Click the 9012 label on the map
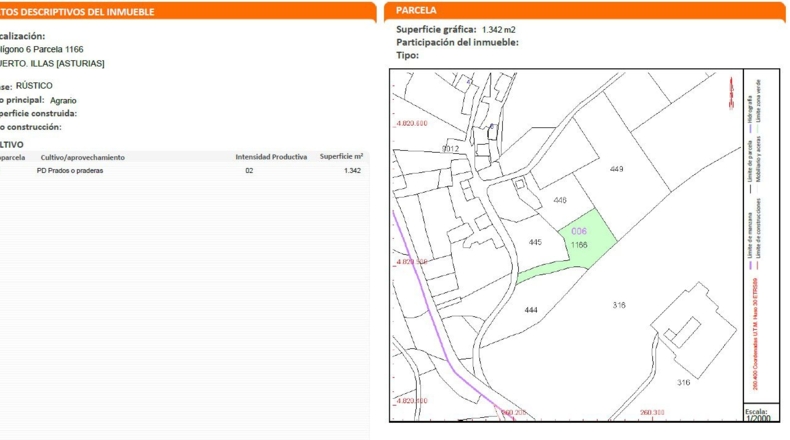 (450, 149)
